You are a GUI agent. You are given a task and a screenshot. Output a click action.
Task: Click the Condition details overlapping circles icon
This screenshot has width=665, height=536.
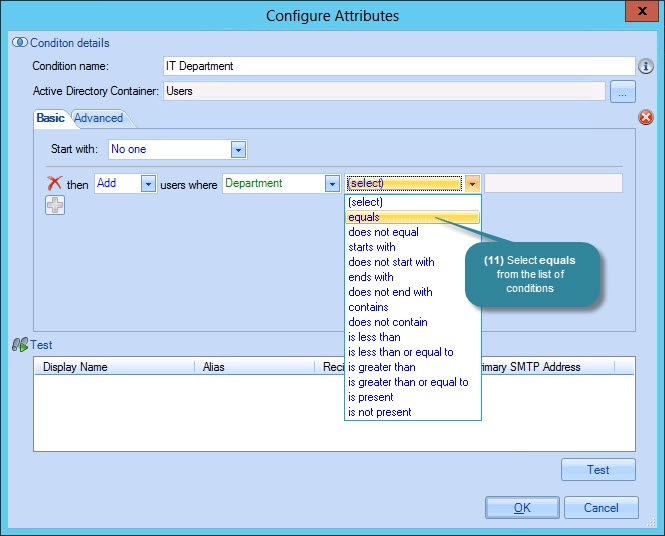coord(20,42)
